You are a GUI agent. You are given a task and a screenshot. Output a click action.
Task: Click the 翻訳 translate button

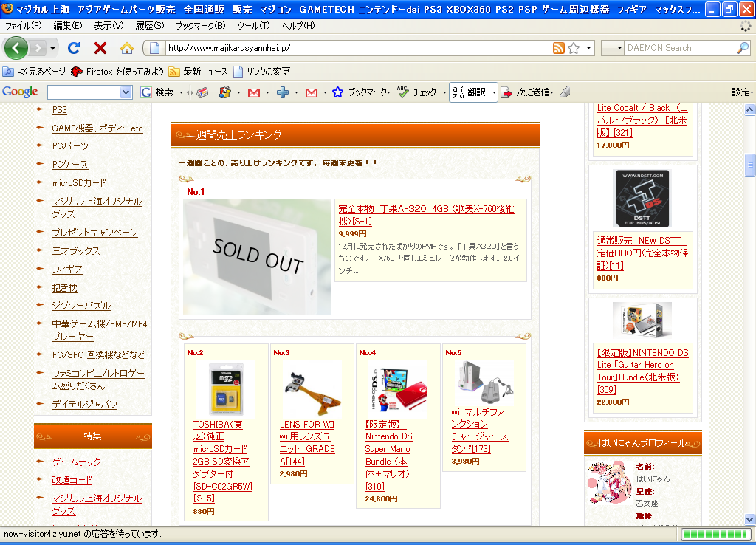coord(469,92)
